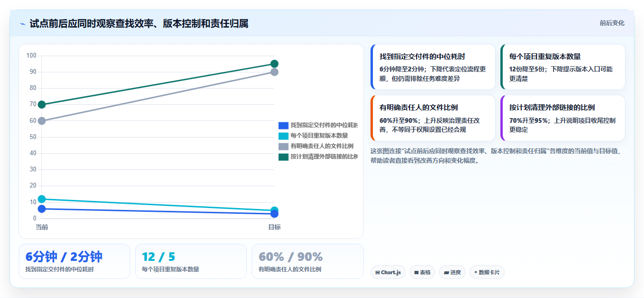Click the 50 y-axis tick label
The image size is (644, 298).
coord(33,137)
